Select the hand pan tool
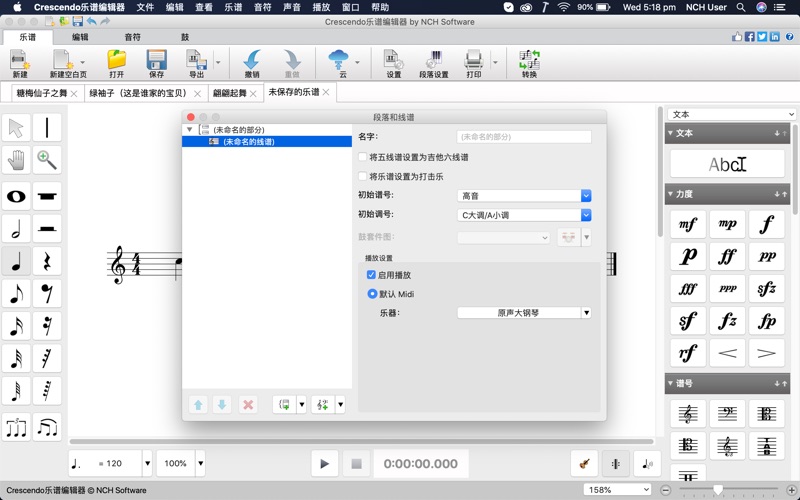800x500 pixels. pos(16,160)
